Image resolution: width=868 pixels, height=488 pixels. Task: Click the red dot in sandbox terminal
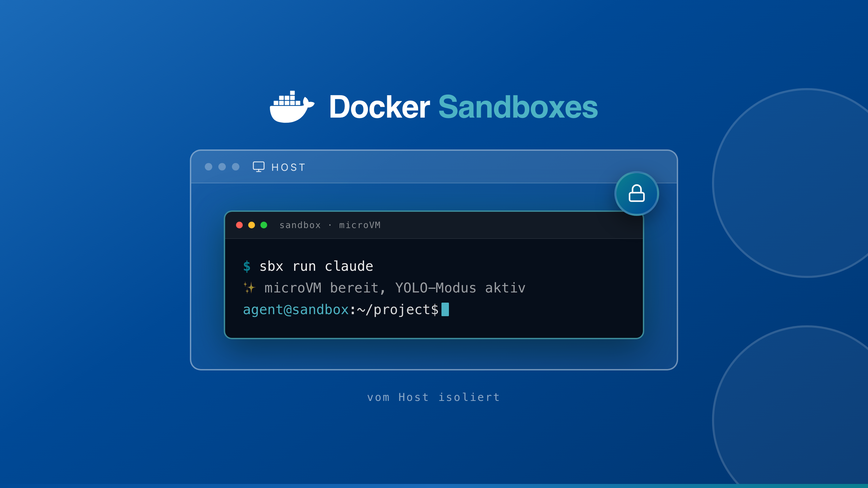tap(239, 225)
